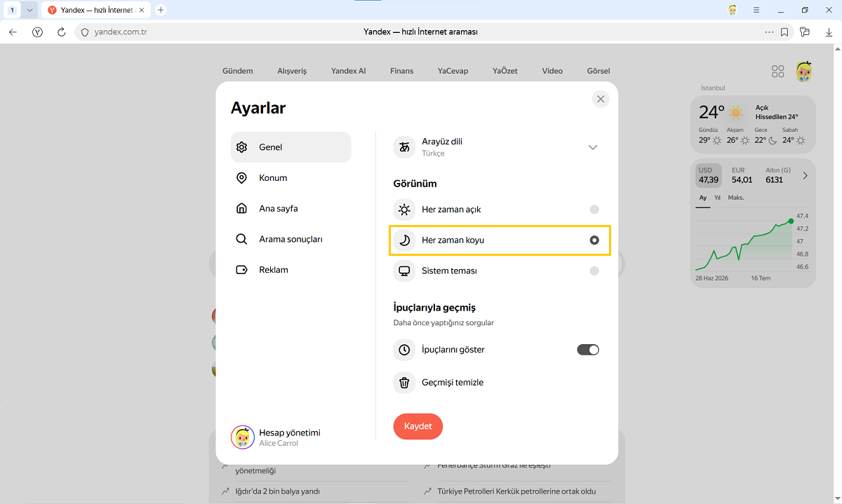
Task: Toggle the İpuçlarını göster switch
Action: pos(588,350)
